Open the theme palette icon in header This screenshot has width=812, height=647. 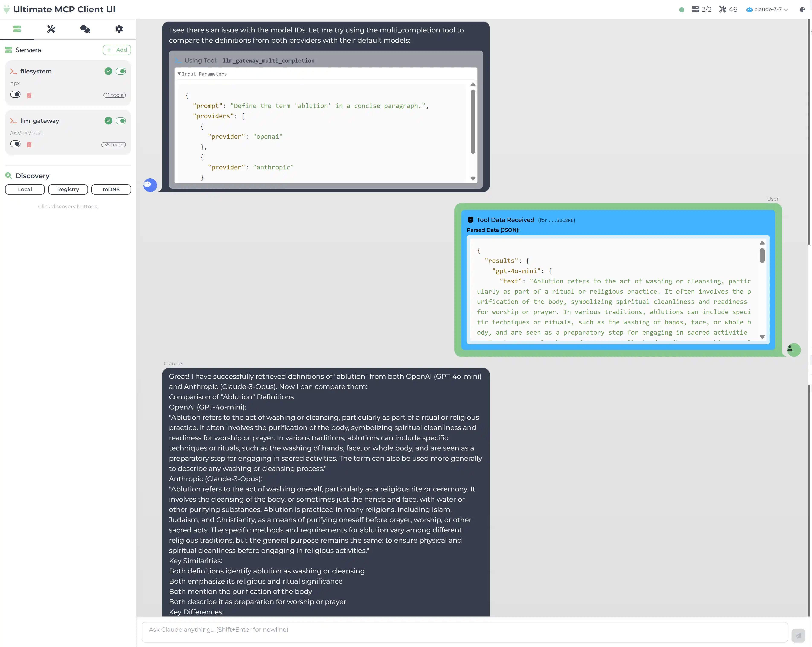802,9
